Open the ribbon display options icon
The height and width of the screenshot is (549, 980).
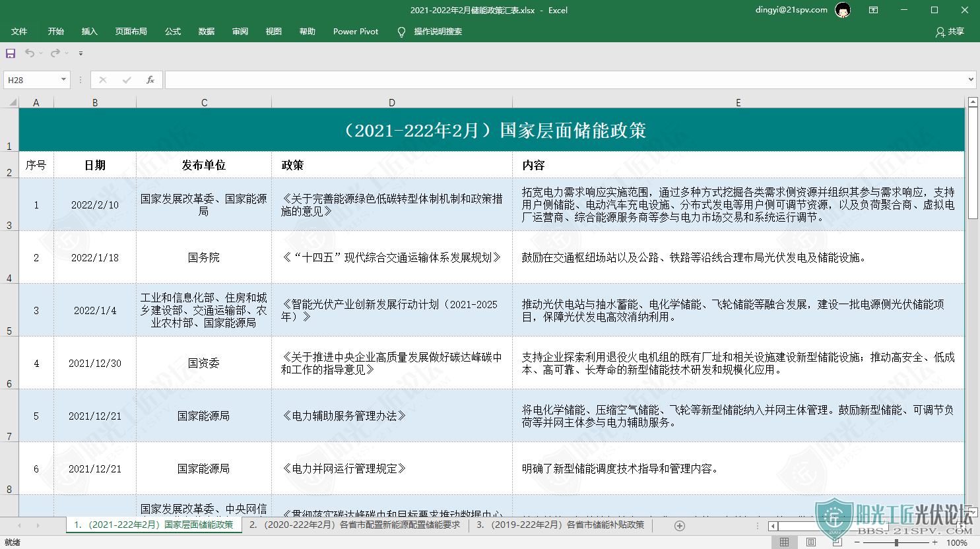[873, 10]
